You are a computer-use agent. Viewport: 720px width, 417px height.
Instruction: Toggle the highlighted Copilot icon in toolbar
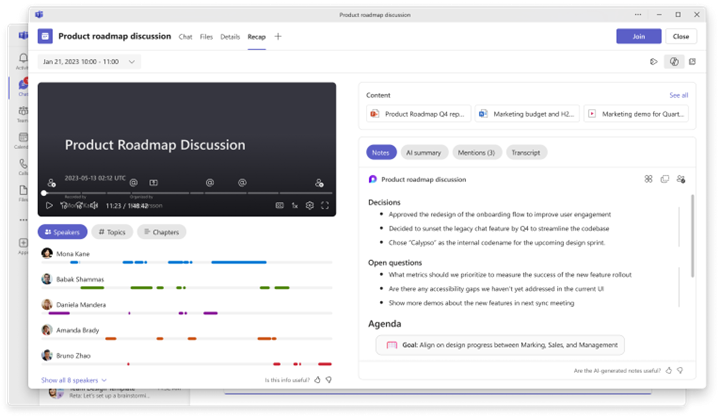pos(674,62)
